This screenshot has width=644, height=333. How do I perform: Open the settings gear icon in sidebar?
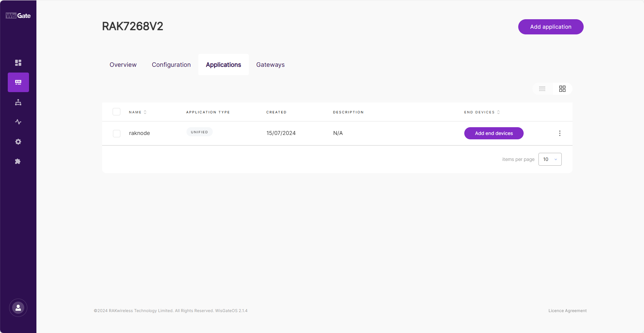[x=18, y=142]
